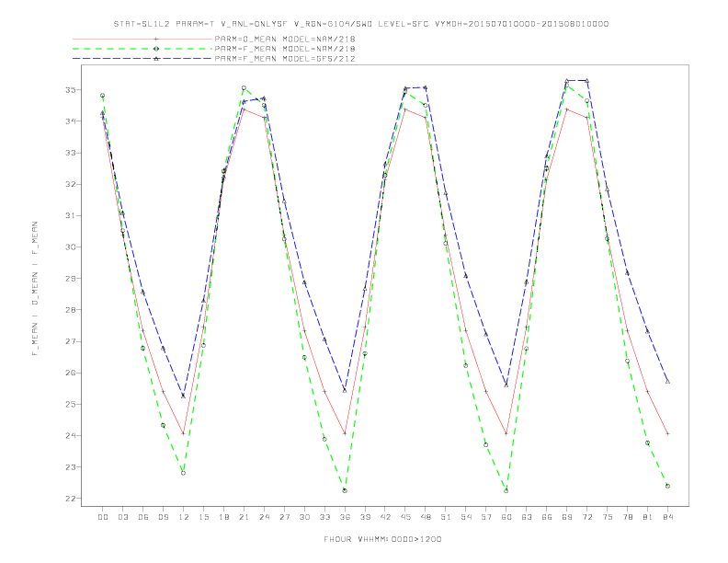This screenshot has width=728, height=563.
Task: Click x-axis forecast hour label 78
Action: pos(627,517)
